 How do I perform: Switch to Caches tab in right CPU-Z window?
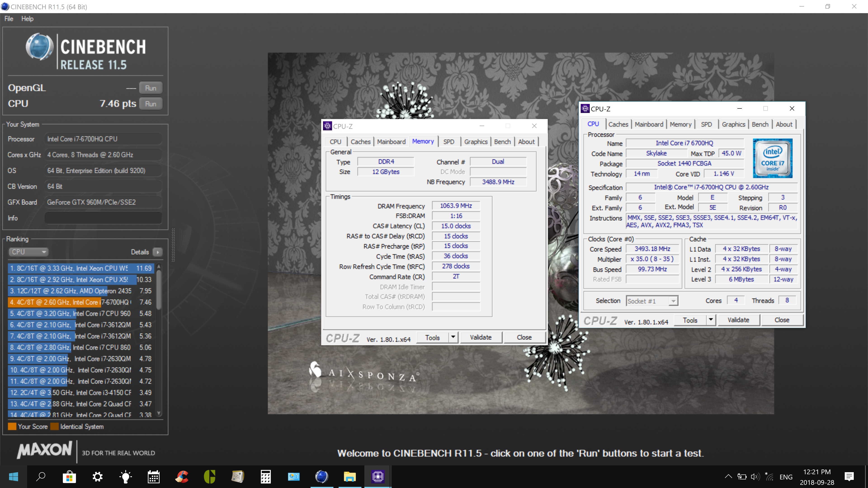pos(618,124)
